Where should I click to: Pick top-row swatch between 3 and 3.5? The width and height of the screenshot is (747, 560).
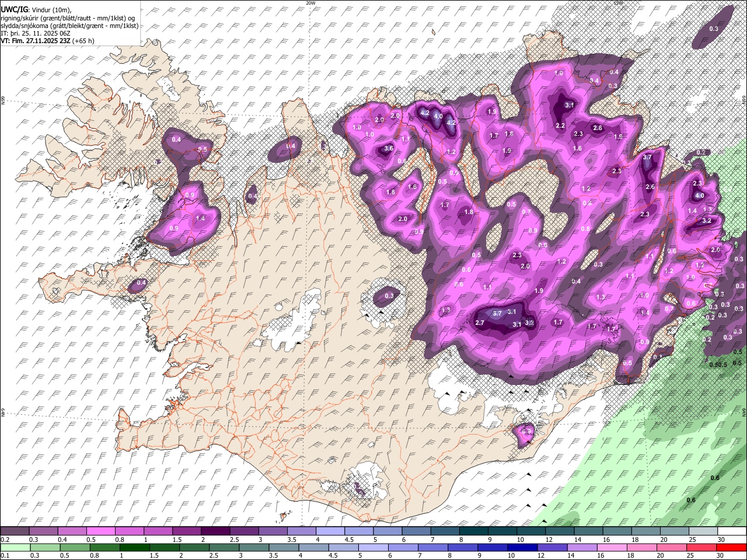click(273, 531)
